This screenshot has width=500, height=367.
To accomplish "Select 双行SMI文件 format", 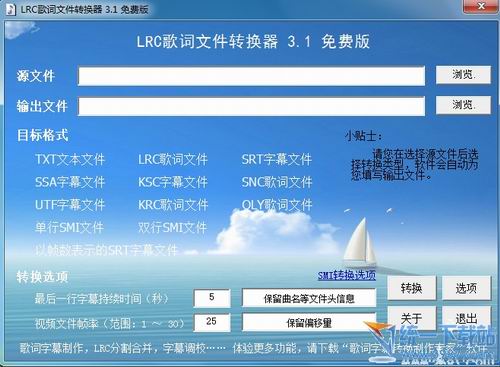I will coord(172,228).
